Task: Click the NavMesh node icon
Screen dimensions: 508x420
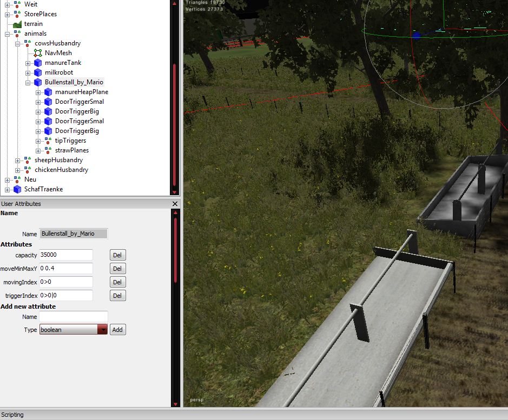Action: 38,53
